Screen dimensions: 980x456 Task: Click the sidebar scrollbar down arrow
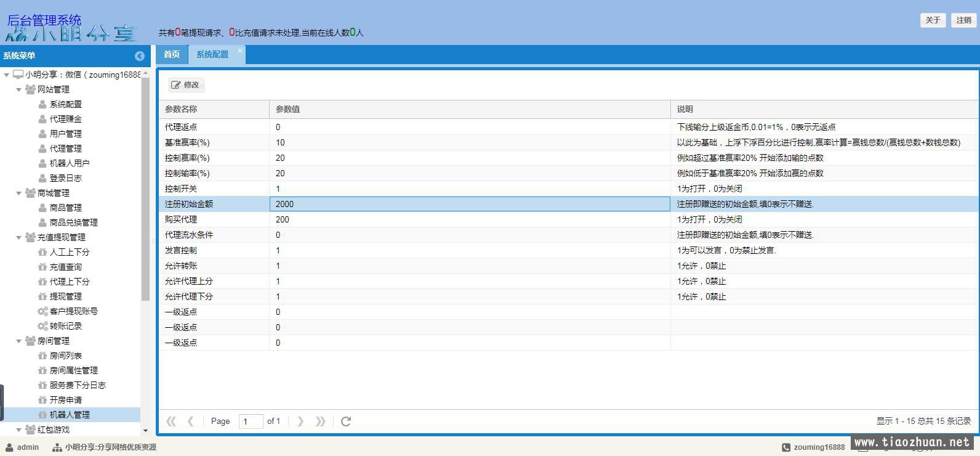(145, 431)
